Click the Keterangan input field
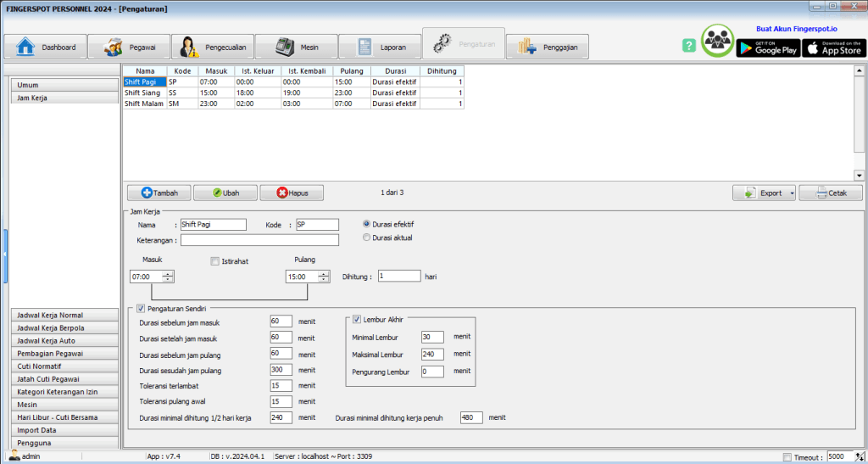The width and height of the screenshot is (868, 464). (x=259, y=240)
